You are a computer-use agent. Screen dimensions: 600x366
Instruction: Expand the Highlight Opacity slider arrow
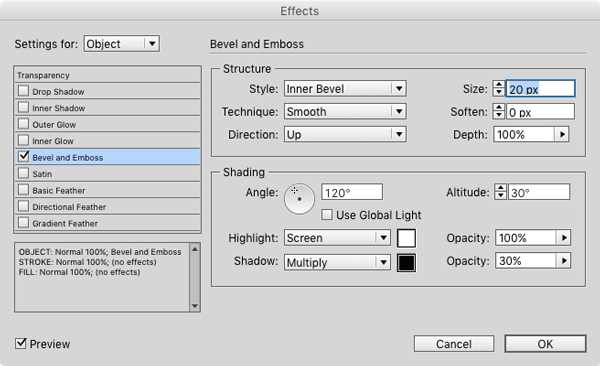pyautogui.click(x=564, y=238)
